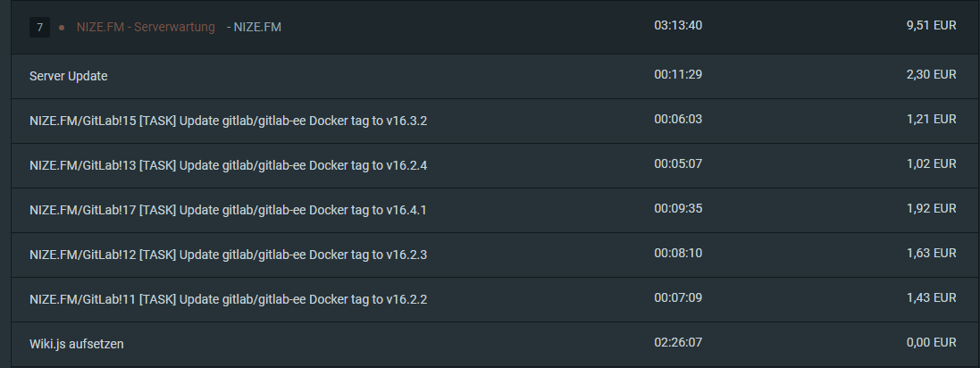This screenshot has height=368, width=980.
Task: Open the NIZE.FM - Serverwartung project
Action: (x=146, y=27)
